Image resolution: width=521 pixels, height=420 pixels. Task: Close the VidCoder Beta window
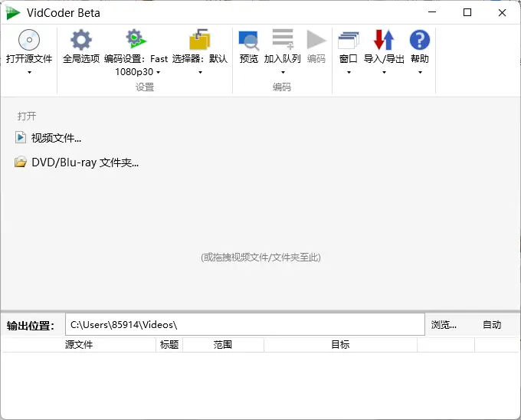tap(502, 12)
